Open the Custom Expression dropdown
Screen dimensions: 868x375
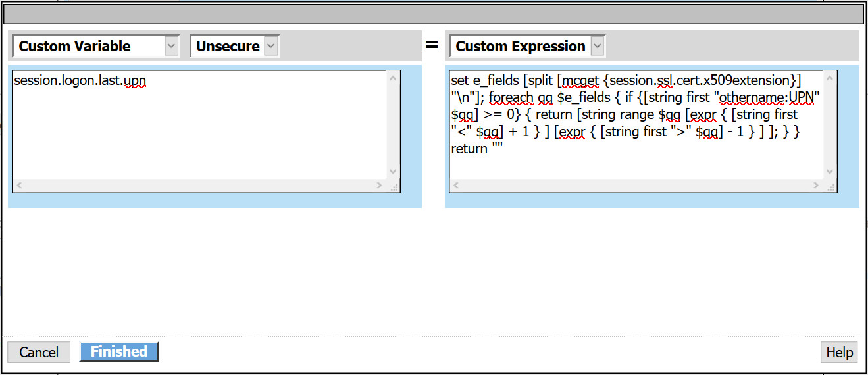pyautogui.click(x=527, y=46)
